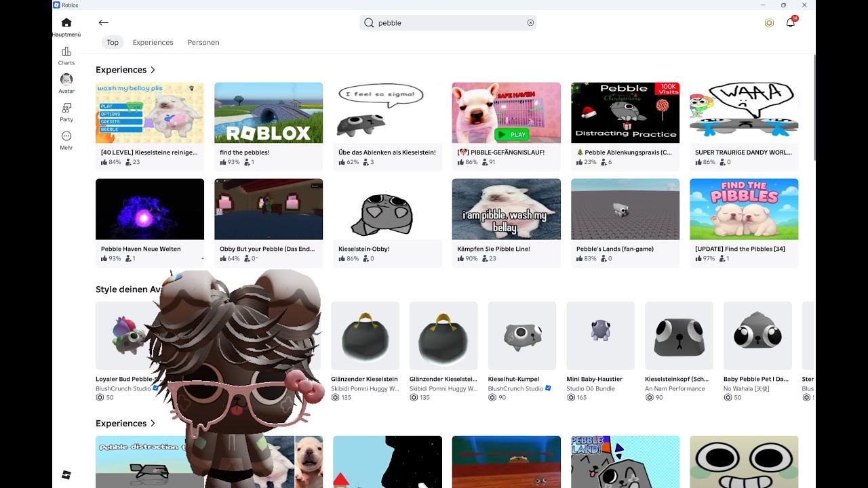Select the Kieselhut-Kumpel item image
This screenshot has width=868, height=488.
point(522,335)
